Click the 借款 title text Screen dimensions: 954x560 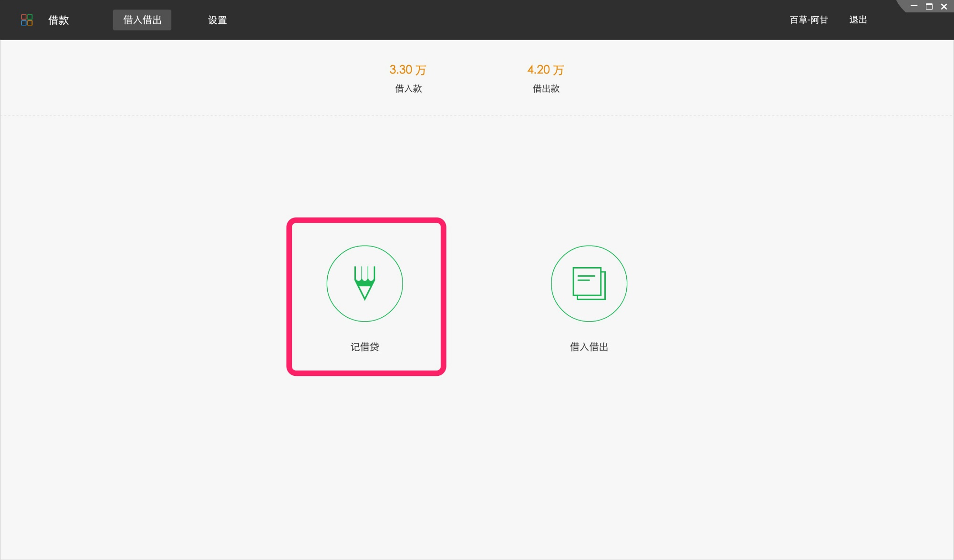pyautogui.click(x=59, y=20)
